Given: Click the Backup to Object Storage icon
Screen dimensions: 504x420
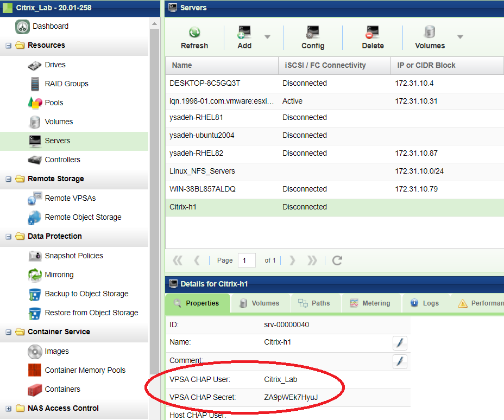Looking at the screenshot, I should point(35,294).
